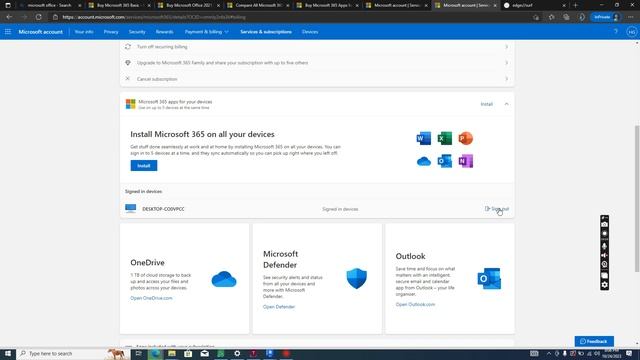Open the app launcher grid icon
Image resolution: width=640 pixels, height=360 pixels.
coord(8,31)
